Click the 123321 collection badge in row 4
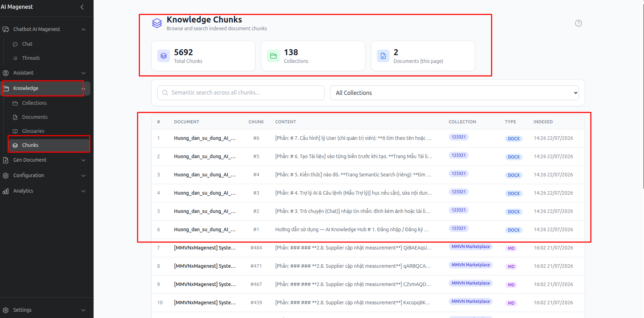644x318 pixels. pyautogui.click(x=459, y=192)
